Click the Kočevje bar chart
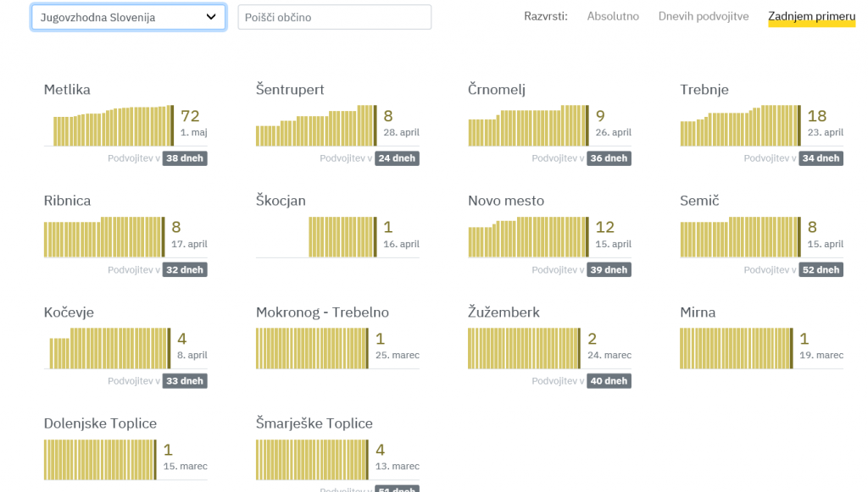Viewport: 868px width, 492px height. [x=110, y=348]
